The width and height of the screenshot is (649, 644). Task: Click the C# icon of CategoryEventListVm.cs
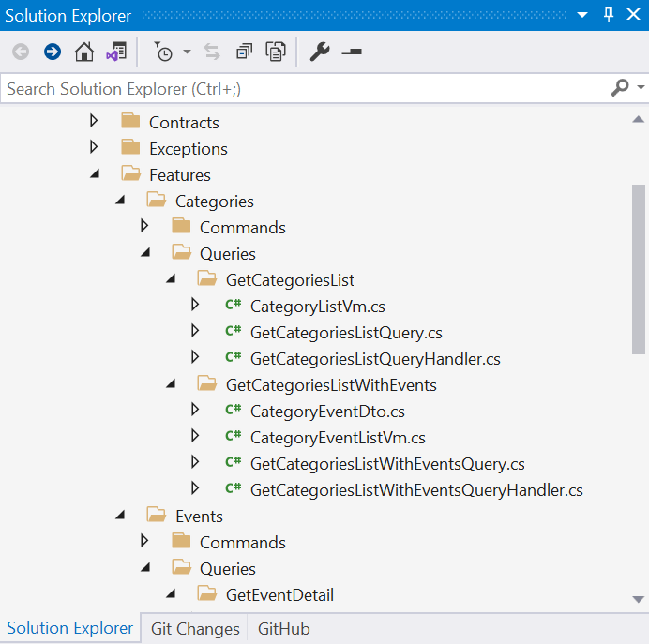[x=233, y=436]
